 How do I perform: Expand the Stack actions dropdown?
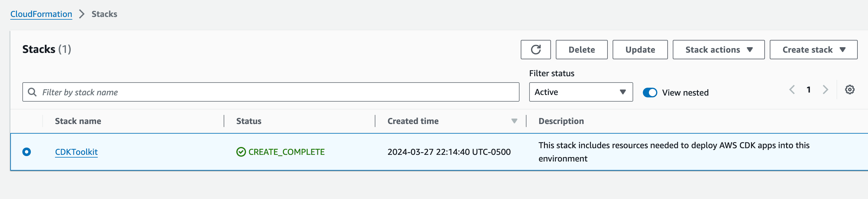[718, 50]
